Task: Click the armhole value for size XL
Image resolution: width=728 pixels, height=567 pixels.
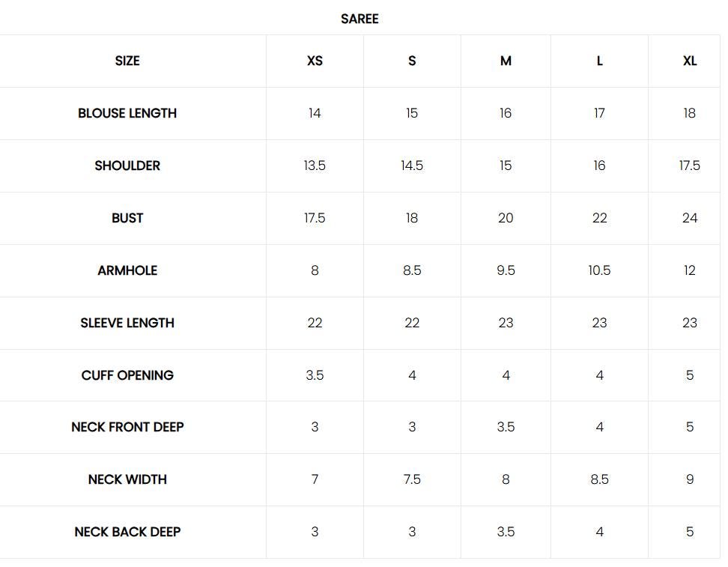Action: pos(689,270)
